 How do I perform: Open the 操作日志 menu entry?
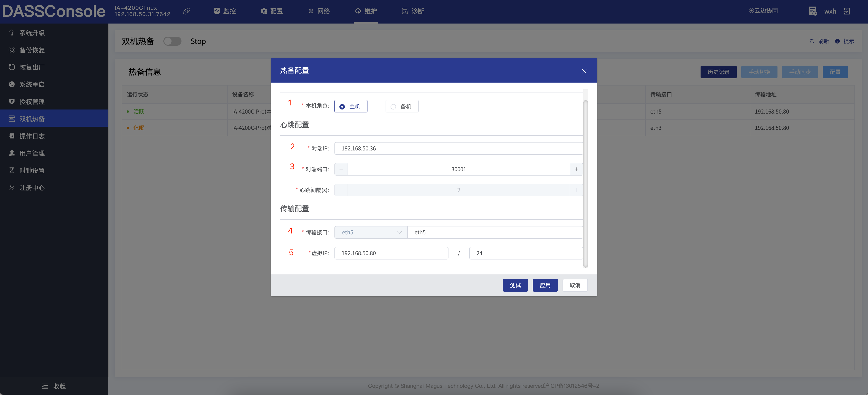[54, 136]
